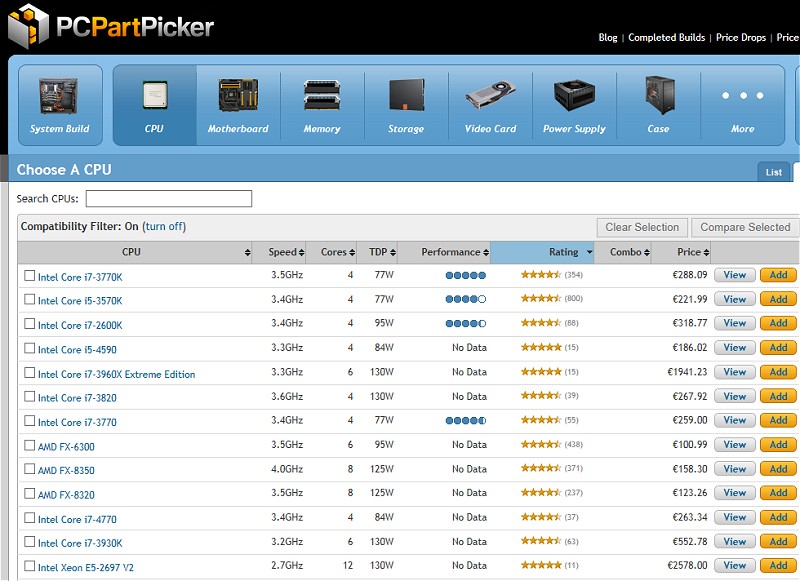Viewport: 800px width, 581px height.
Task: Open Intel Core i7-3820 product link
Action: [77, 398]
